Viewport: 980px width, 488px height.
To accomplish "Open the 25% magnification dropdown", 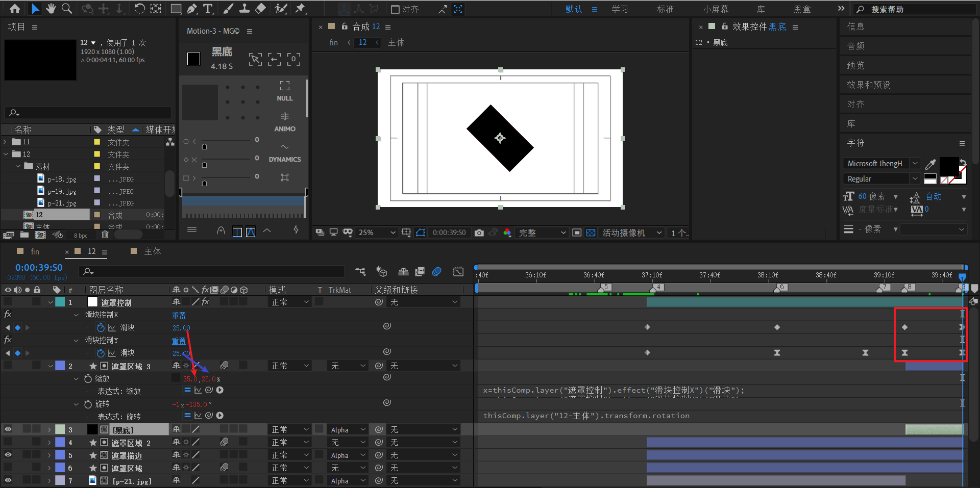I will pos(377,233).
